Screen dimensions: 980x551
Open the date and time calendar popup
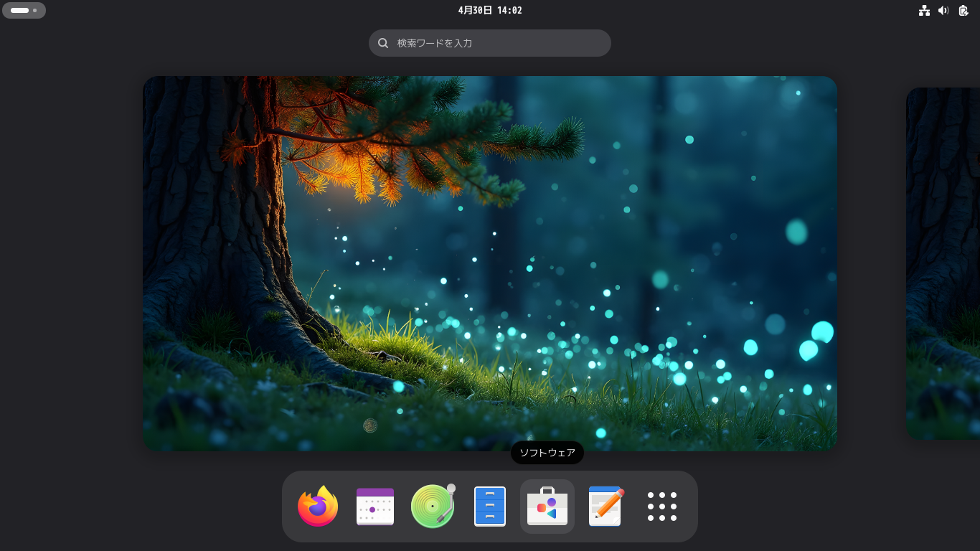489,10
